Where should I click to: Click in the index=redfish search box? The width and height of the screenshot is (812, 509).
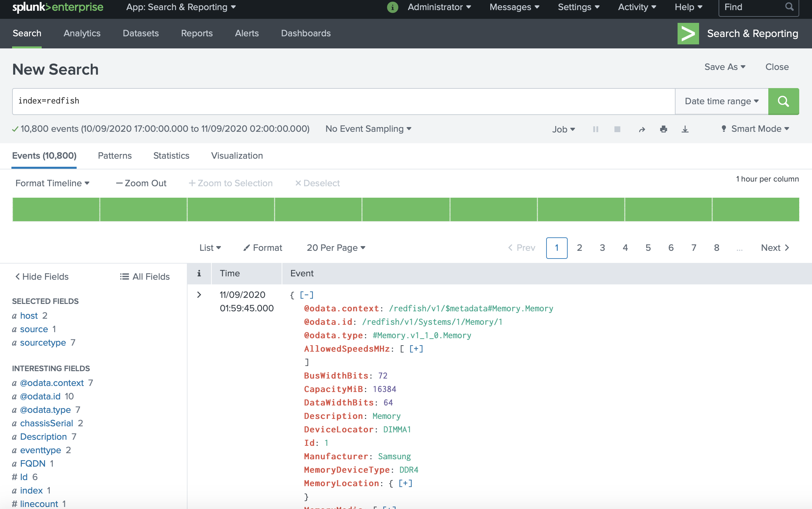(343, 101)
